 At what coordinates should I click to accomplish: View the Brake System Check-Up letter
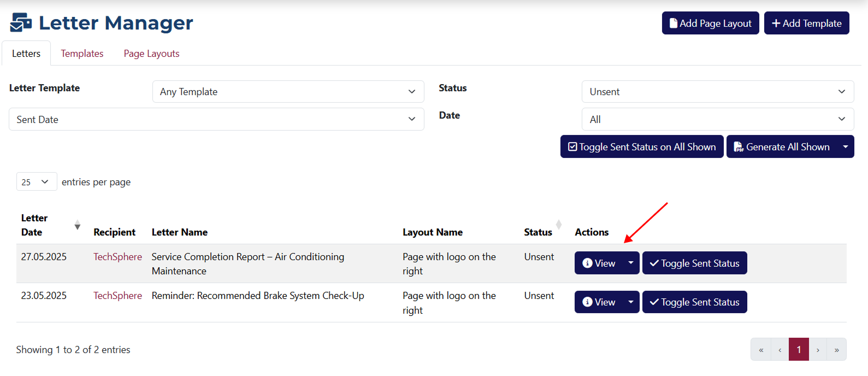[599, 302]
